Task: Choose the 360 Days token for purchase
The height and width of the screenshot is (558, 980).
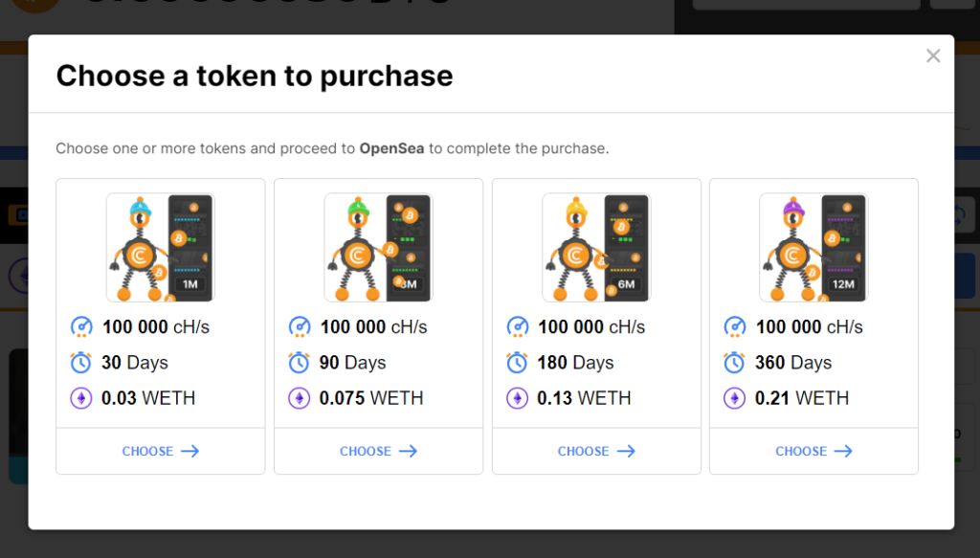Action: [x=813, y=451]
